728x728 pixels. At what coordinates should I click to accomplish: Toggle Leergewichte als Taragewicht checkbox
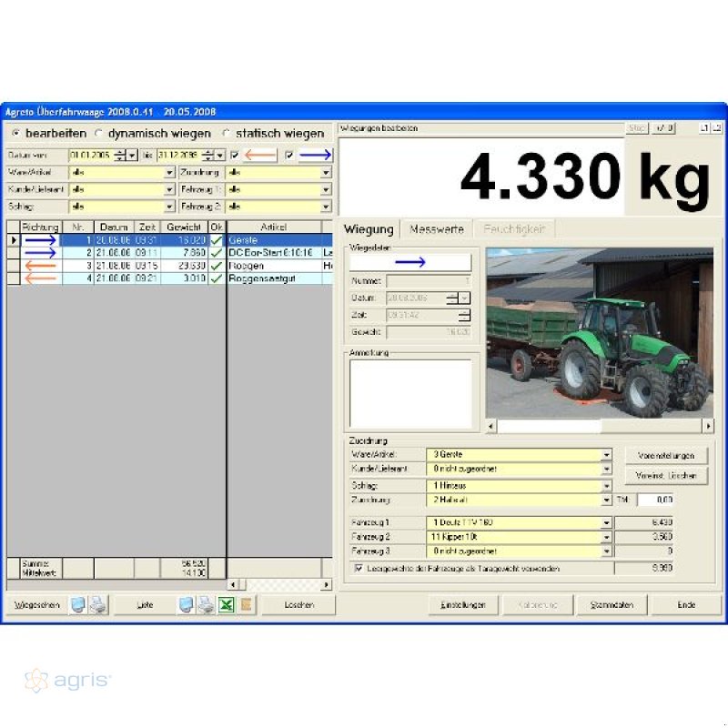359,568
